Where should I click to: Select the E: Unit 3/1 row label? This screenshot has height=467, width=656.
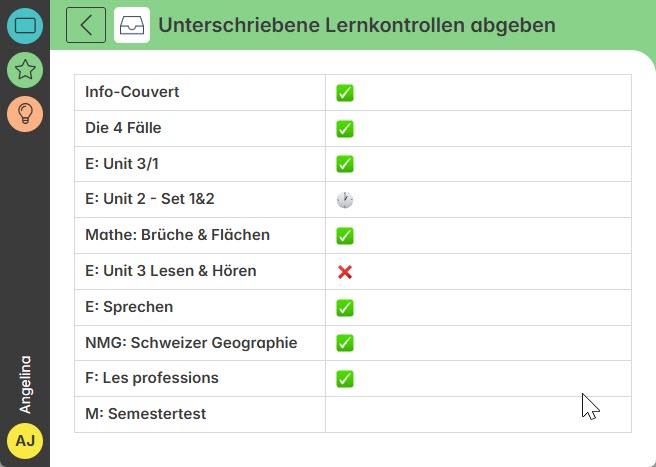(x=122, y=164)
